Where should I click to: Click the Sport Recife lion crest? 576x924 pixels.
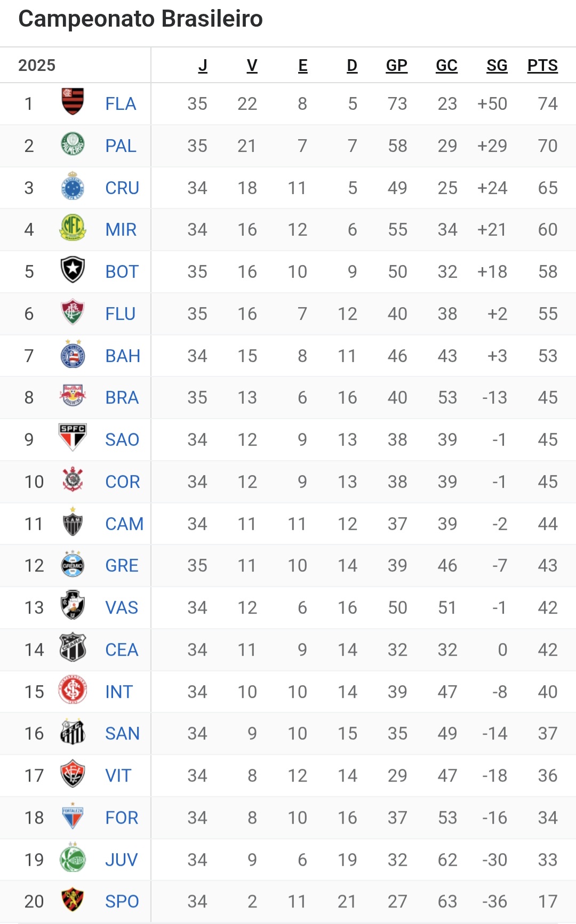click(x=73, y=900)
